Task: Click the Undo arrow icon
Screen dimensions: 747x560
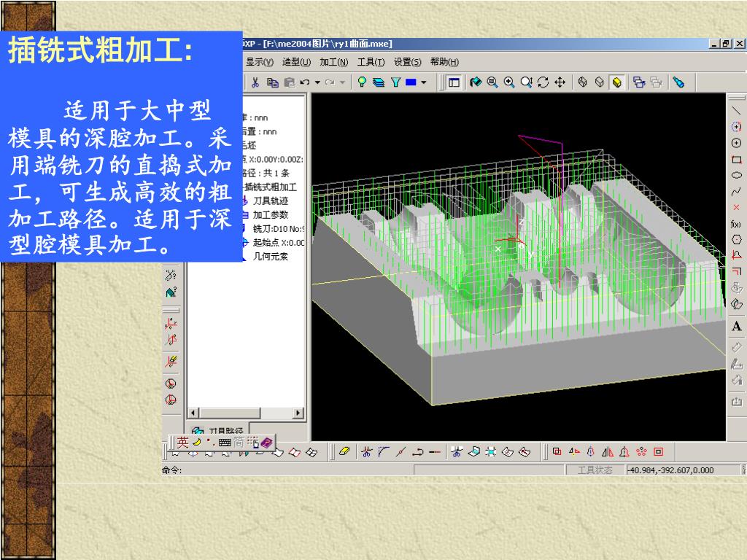Action: [x=305, y=82]
